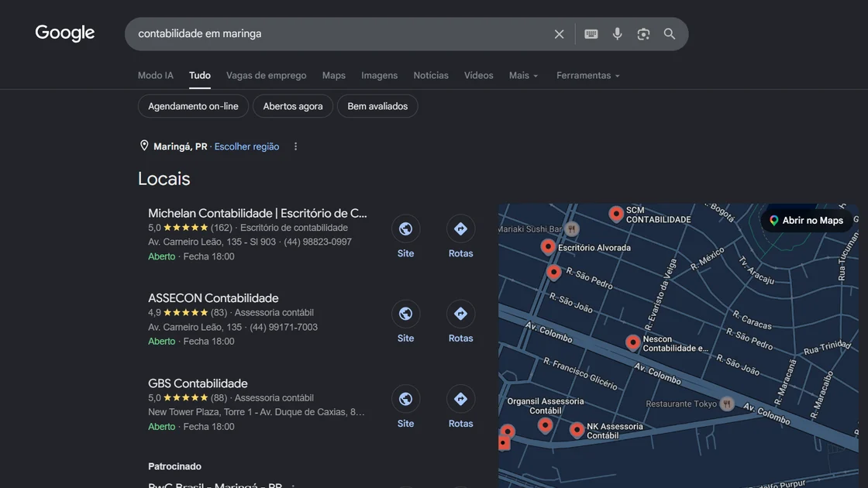The height and width of the screenshot is (488, 868).
Task: Click the location pin next to Maringá, PR
Action: [x=144, y=146]
